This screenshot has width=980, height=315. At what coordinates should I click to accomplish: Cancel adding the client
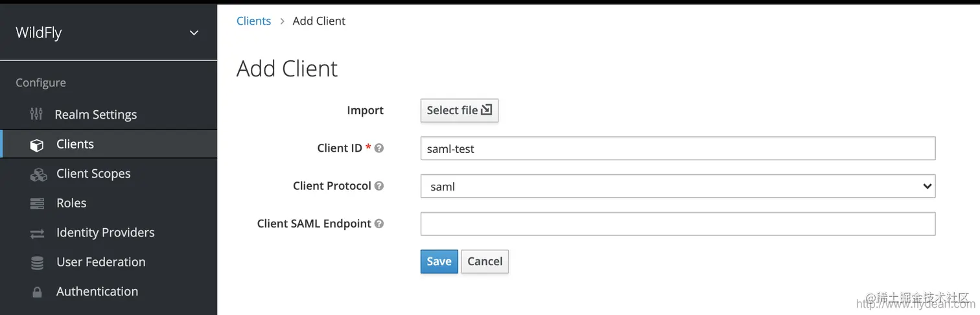485,261
